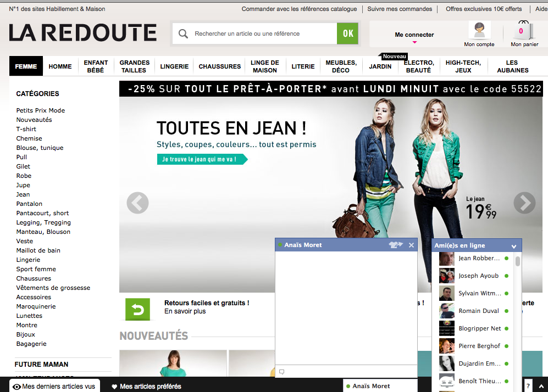Click the green returns arrow icon
Viewport: 548px width, 392px height.
point(138,309)
